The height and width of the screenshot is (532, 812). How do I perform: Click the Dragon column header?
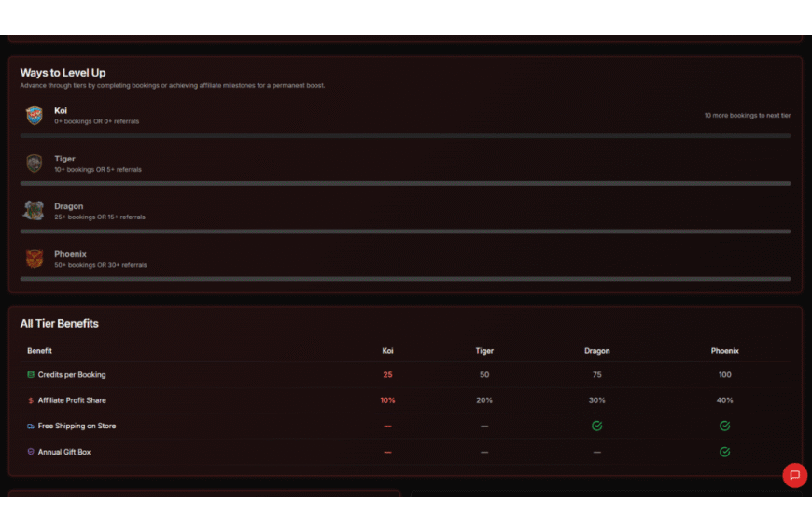(x=596, y=351)
